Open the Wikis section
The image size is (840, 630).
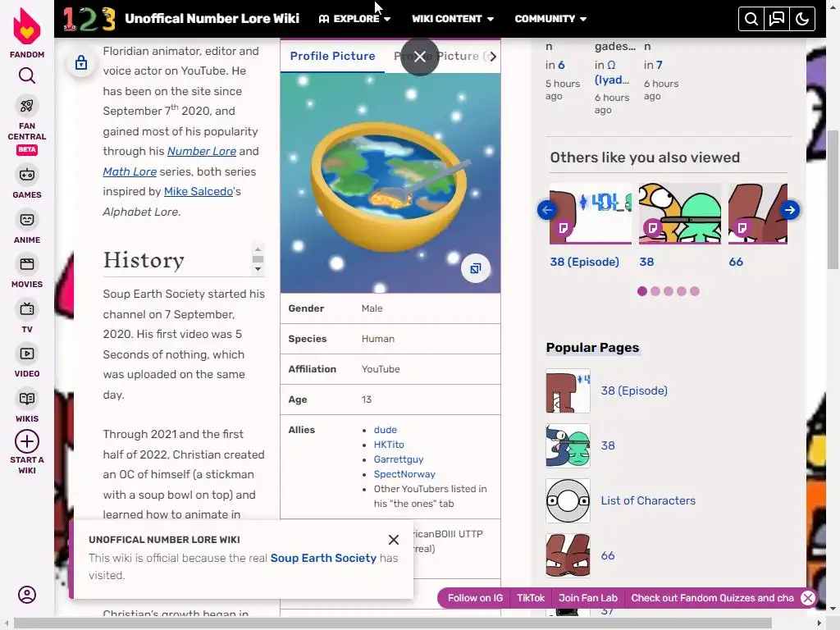27,407
